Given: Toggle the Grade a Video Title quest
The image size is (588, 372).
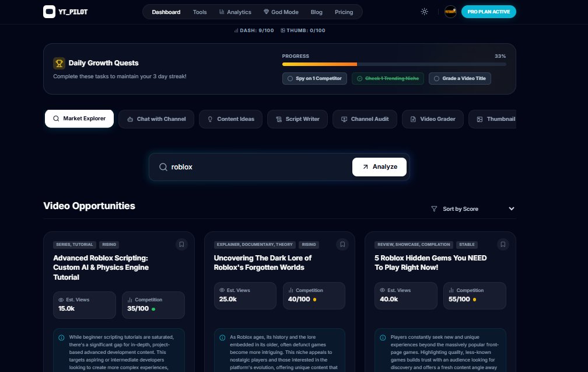Looking at the screenshot, I should coord(460,78).
